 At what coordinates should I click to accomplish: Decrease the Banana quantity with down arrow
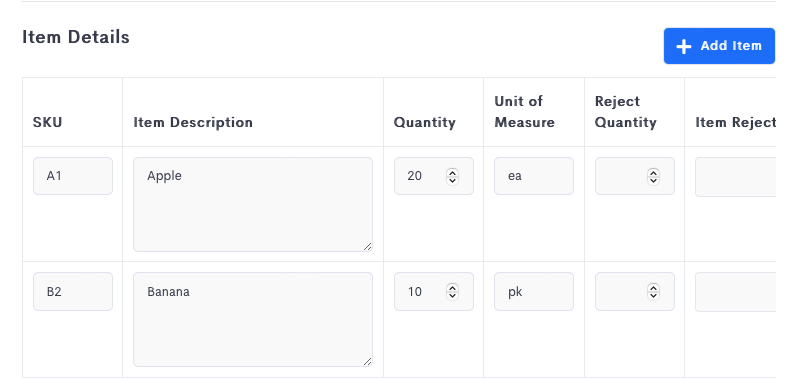pos(452,296)
